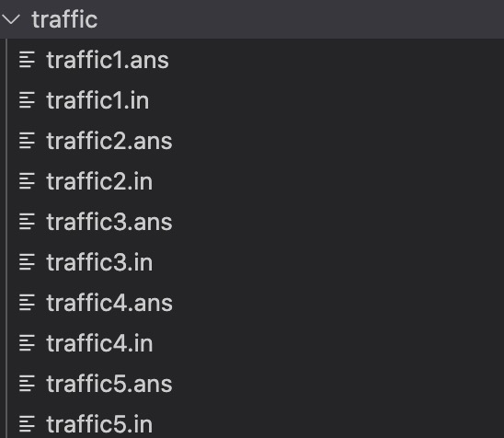This screenshot has height=438, width=504.
Task: Open traffic4.ans file
Action: [109, 304]
